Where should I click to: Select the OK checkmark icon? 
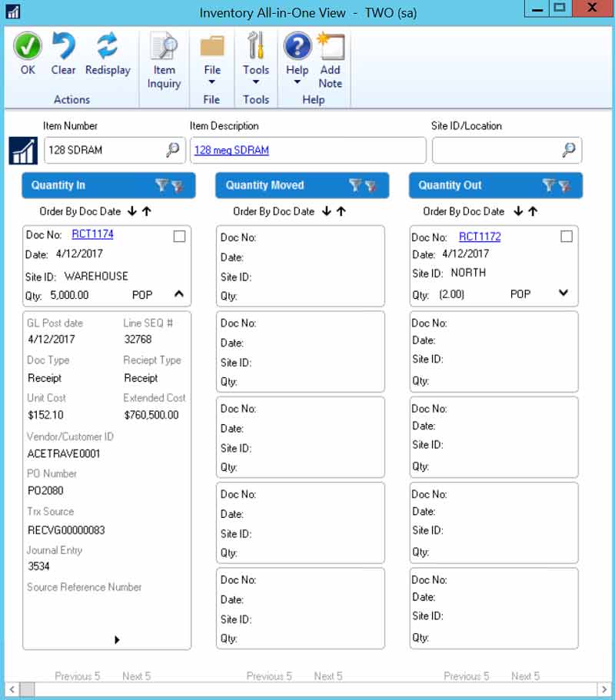click(x=27, y=48)
